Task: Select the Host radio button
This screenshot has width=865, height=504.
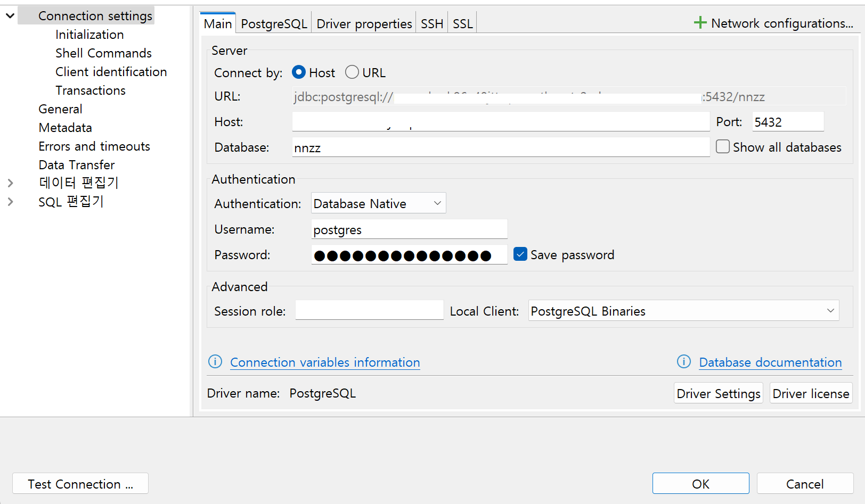Action: pyautogui.click(x=299, y=72)
